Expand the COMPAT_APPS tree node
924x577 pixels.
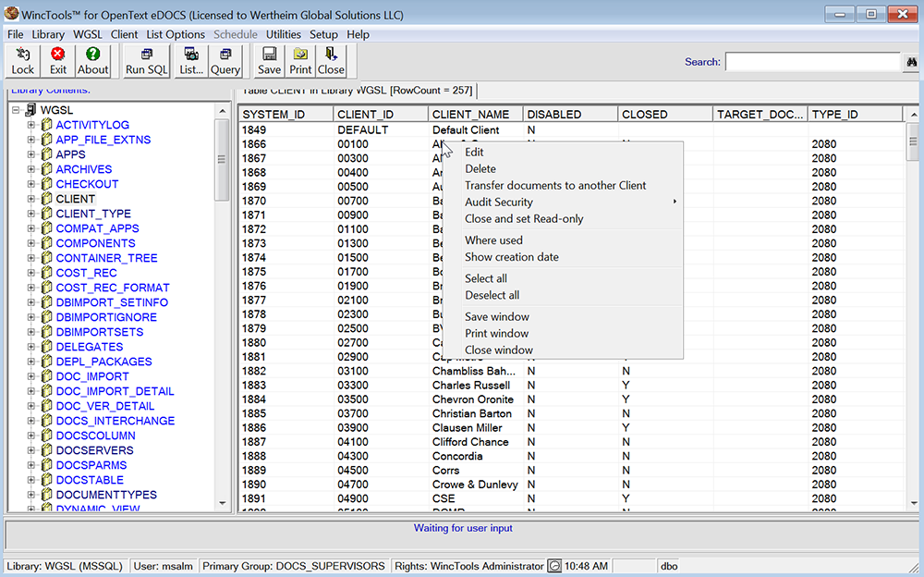click(x=31, y=228)
